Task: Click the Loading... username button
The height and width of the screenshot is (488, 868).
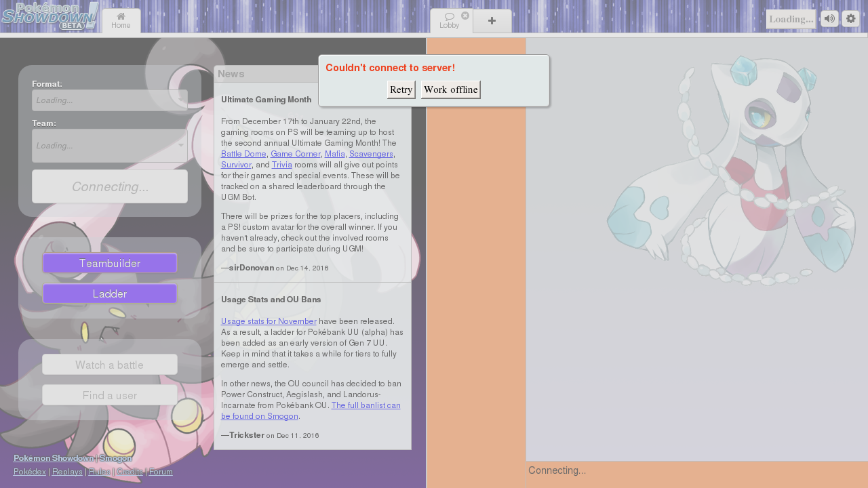Action: click(791, 19)
